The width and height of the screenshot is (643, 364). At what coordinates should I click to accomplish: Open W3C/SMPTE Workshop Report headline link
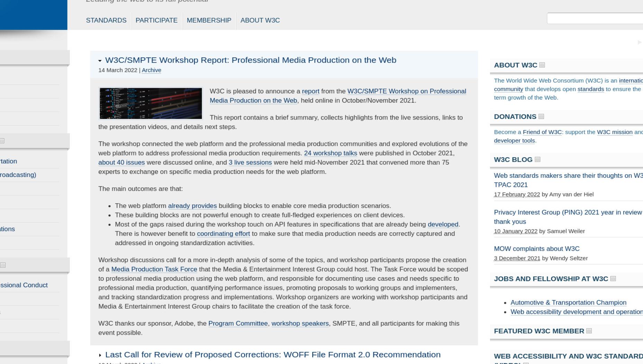tap(251, 60)
